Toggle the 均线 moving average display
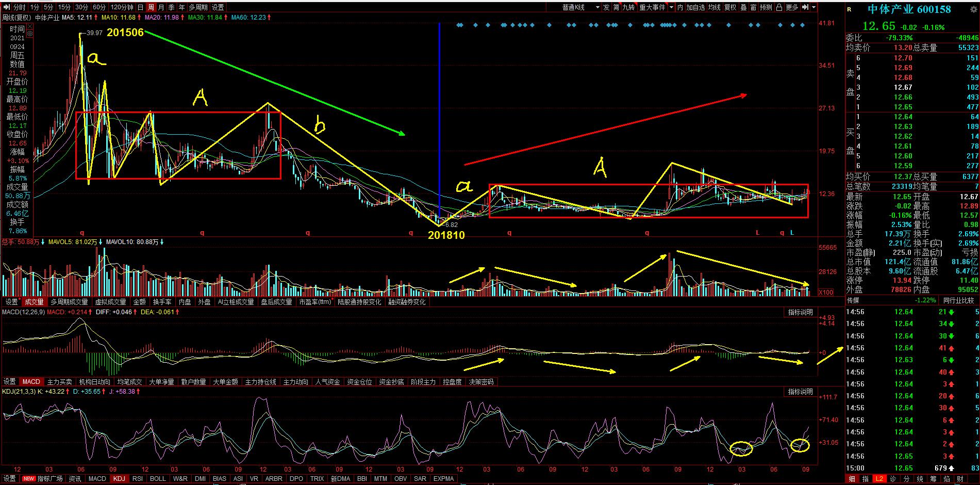This screenshot has height=485, width=980. pos(714,7)
